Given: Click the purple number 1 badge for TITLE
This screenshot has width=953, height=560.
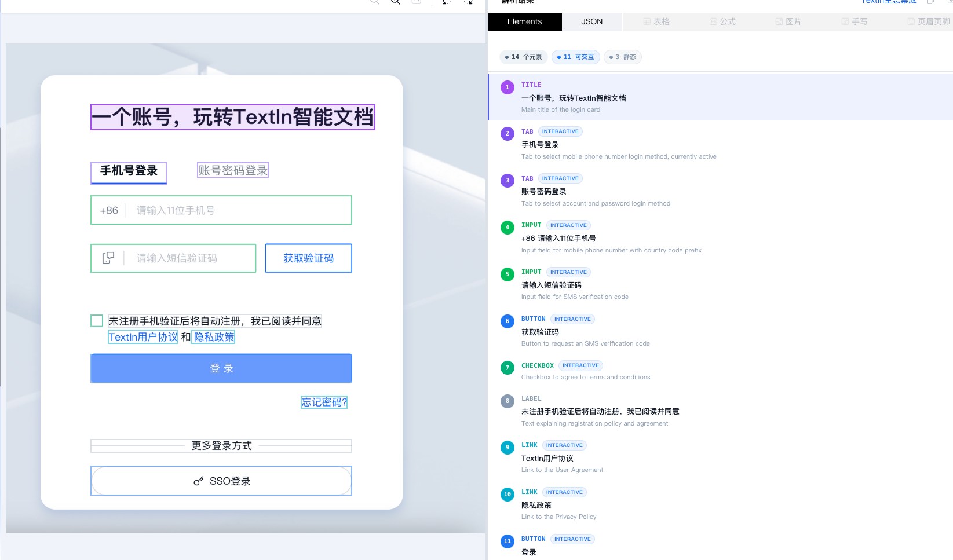Looking at the screenshot, I should pos(507,87).
